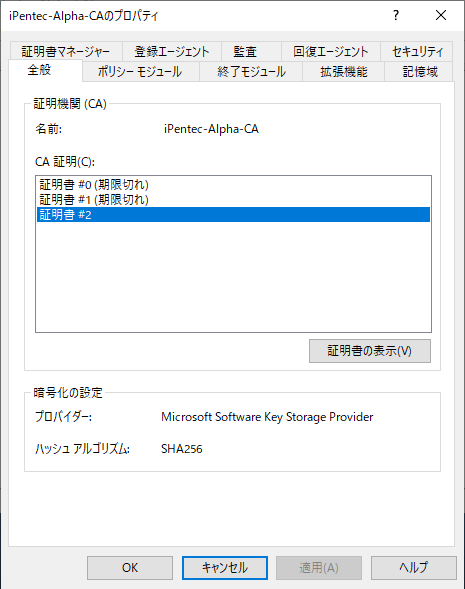This screenshot has width=465, height=589.
Task: Open the 拡張機能 tab
Action: (x=343, y=71)
